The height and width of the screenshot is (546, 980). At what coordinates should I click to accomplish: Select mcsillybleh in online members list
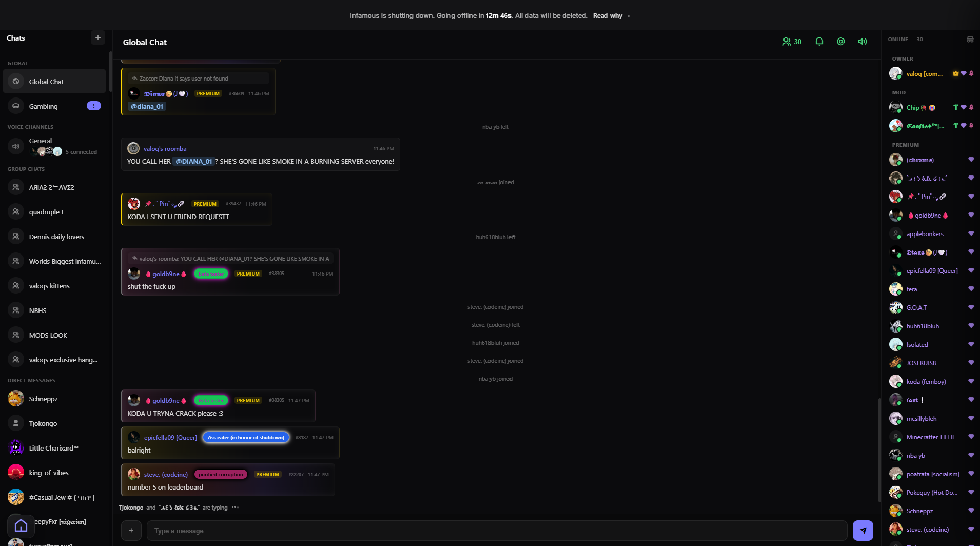[x=931, y=419]
